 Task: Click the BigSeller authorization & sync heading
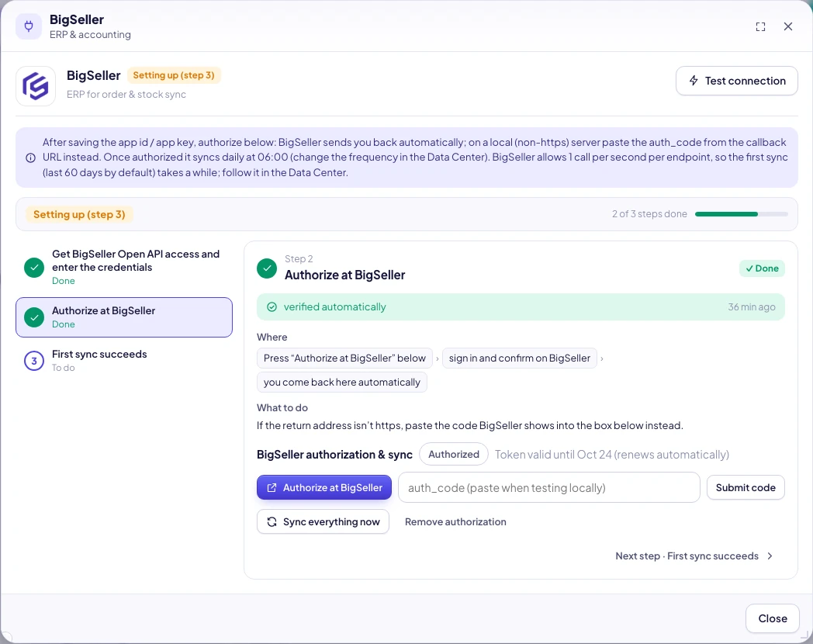coord(334,455)
